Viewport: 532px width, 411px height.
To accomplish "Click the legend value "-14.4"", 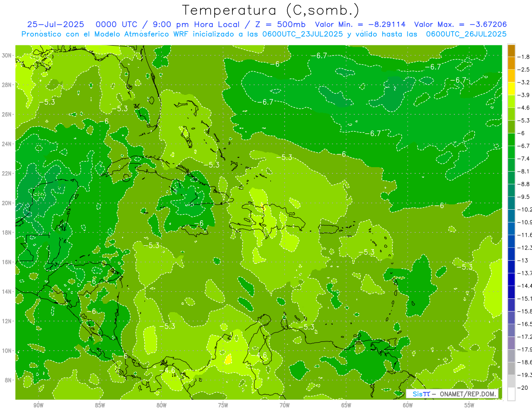I will 525,286.
